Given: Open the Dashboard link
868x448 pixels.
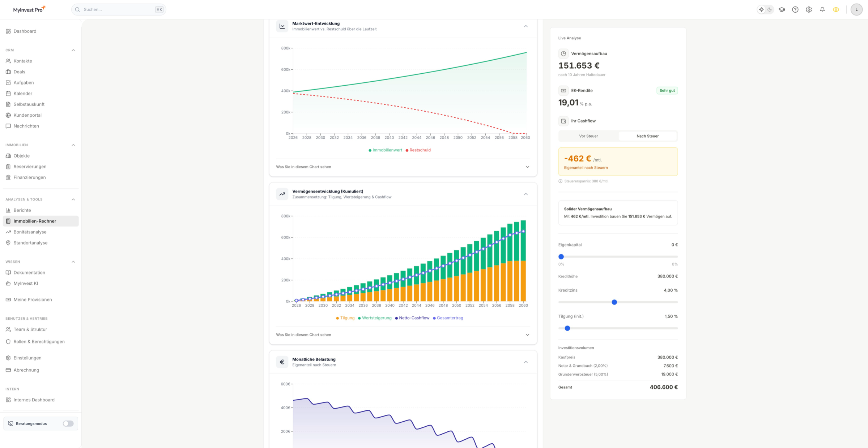Looking at the screenshot, I should tap(25, 31).
